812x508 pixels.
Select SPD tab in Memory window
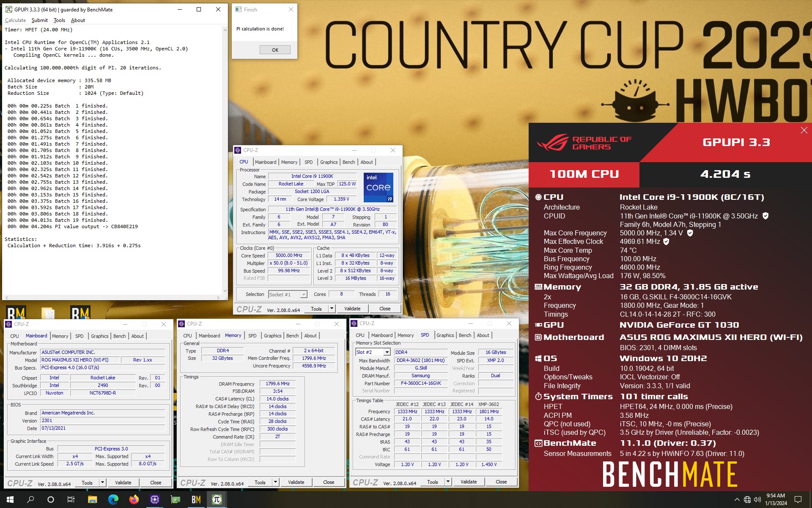click(x=252, y=336)
